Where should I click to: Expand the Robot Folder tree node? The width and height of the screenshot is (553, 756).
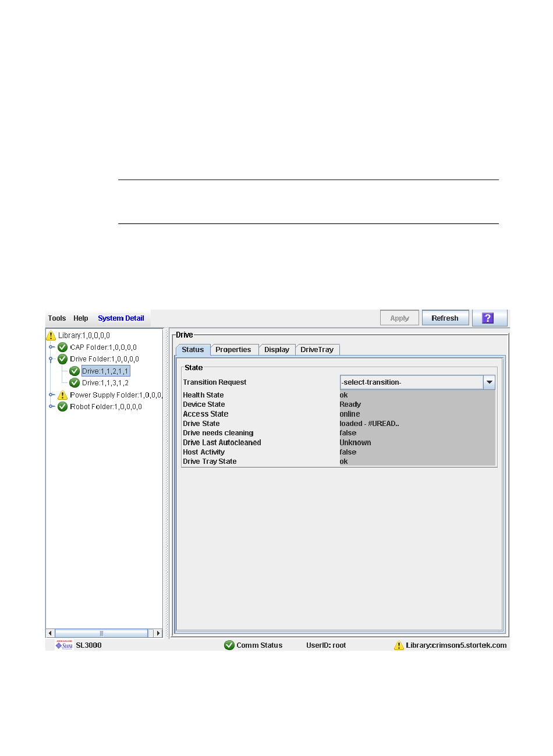point(51,407)
